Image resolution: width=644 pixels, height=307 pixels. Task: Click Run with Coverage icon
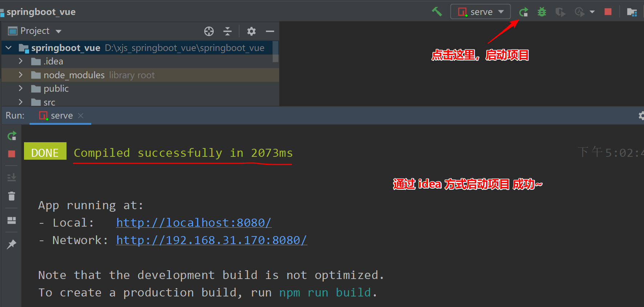(x=560, y=12)
